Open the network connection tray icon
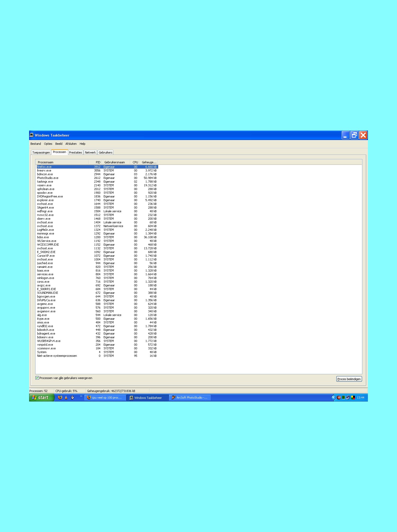 (348, 398)
